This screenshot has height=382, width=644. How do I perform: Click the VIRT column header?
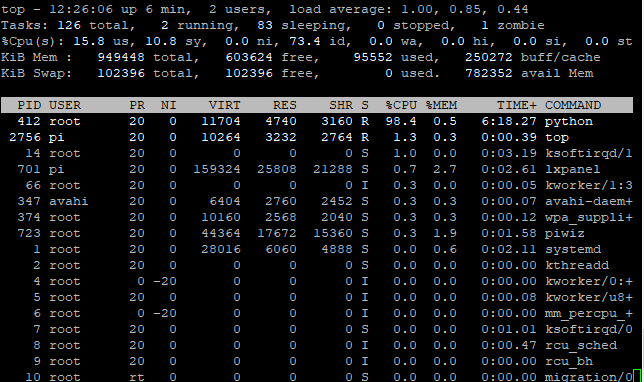(x=225, y=105)
